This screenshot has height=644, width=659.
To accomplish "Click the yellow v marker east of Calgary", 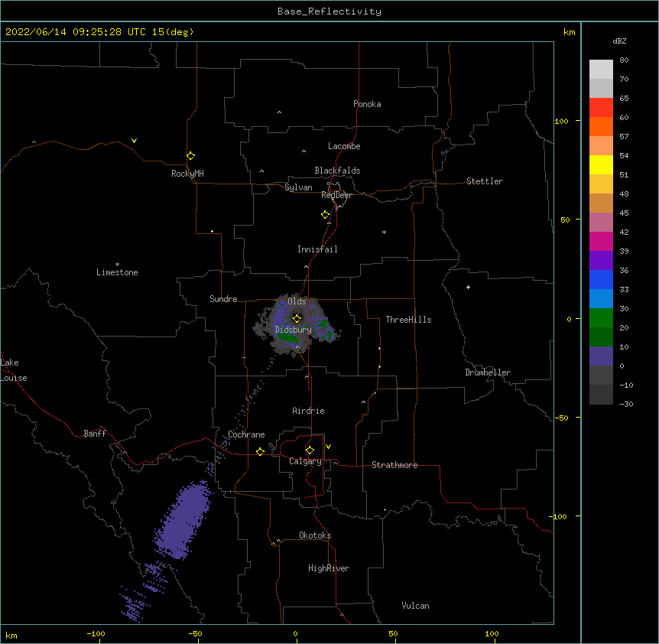I will 328,447.
